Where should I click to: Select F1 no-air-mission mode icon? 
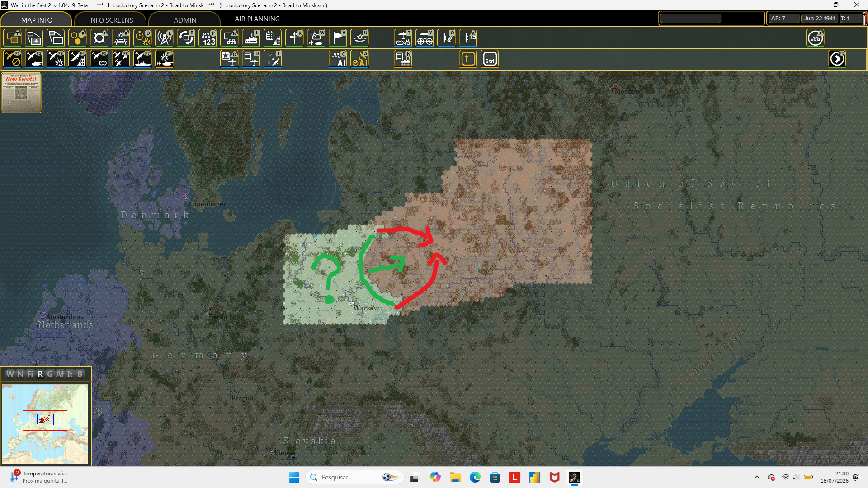point(13,59)
